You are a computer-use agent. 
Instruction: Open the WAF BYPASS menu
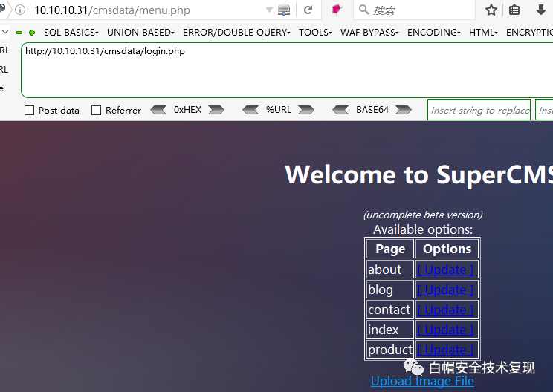tap(369, 33)
